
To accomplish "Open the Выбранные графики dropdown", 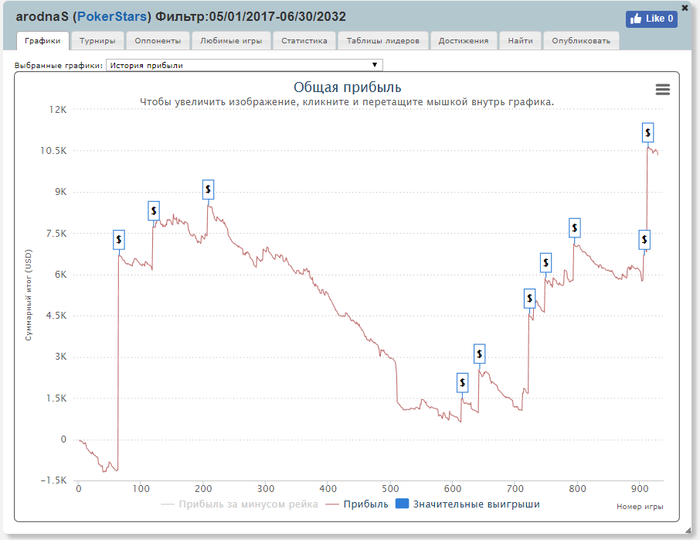I will click(x=244, y=65).
